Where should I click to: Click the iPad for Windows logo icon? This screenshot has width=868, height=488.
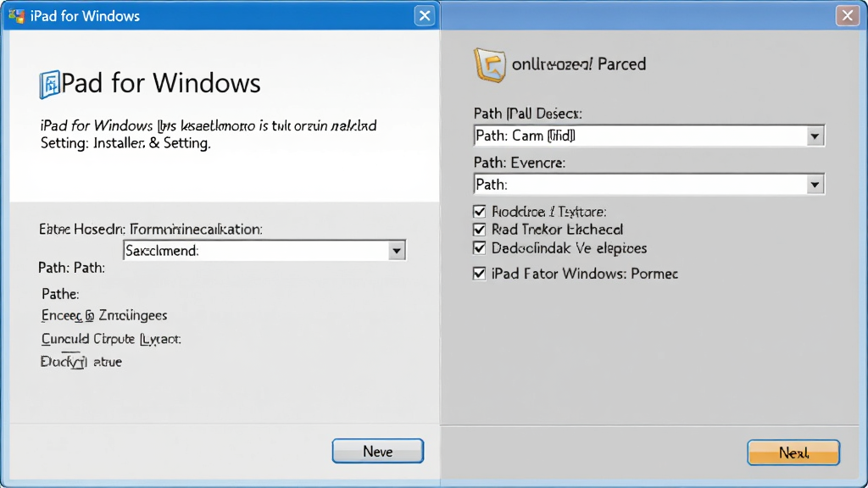tap(49, 85)
